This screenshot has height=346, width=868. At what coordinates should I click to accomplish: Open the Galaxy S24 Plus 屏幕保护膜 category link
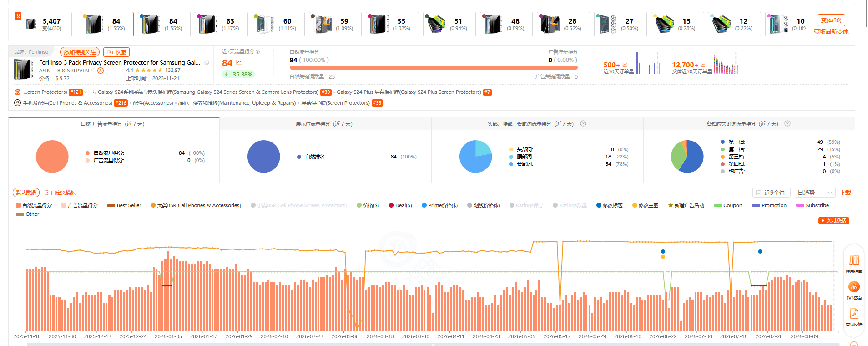(x=409, y=92)
